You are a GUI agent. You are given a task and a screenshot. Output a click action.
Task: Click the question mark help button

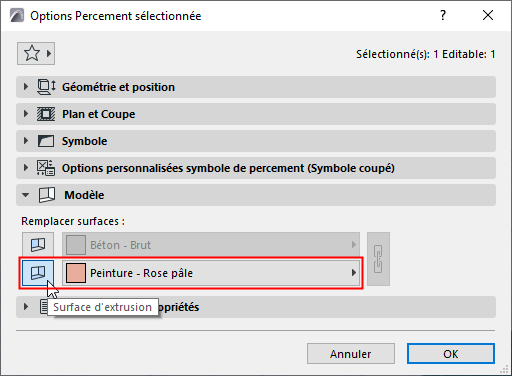coord(443,15)
